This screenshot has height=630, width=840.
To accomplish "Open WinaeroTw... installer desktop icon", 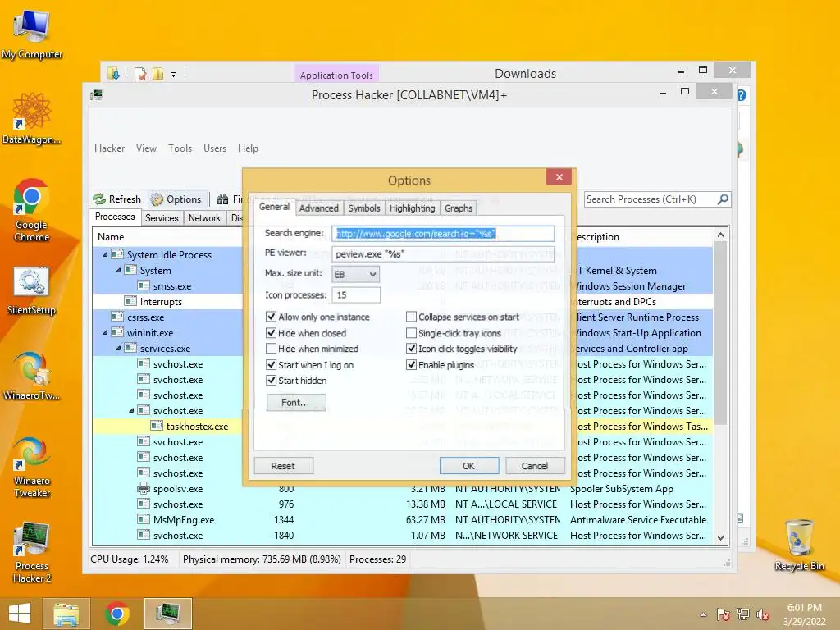I will coord(32,376).
